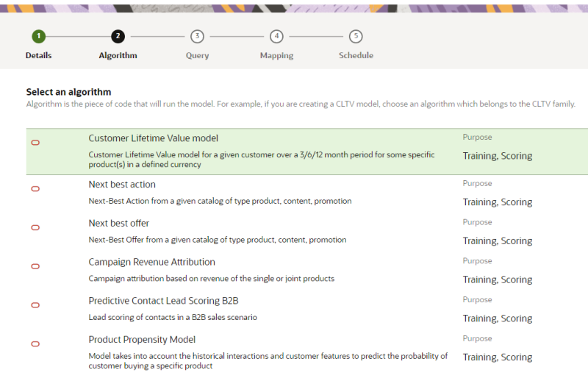Click the Mapping step label
The width and height of the screenshot is (588, 381).
277,56
